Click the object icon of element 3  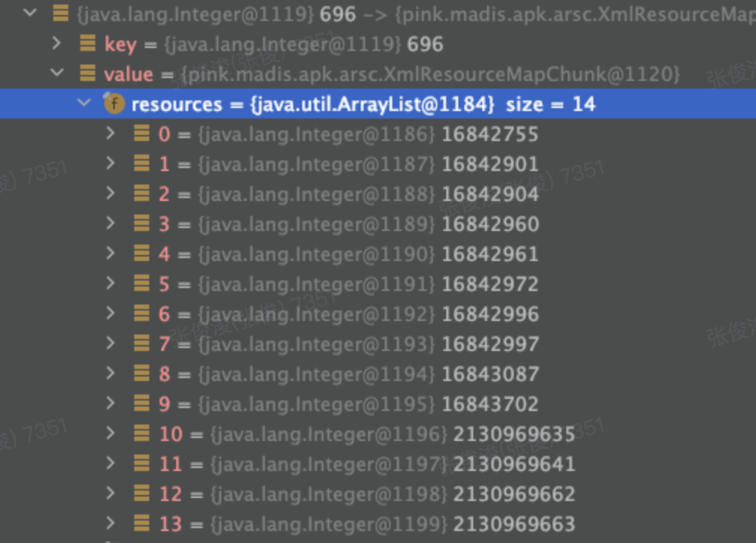tap(141, 223)
